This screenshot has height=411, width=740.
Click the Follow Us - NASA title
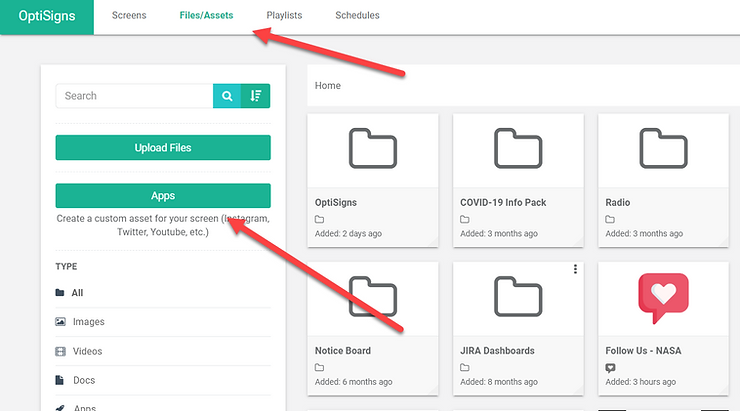[x=643, y=351]
